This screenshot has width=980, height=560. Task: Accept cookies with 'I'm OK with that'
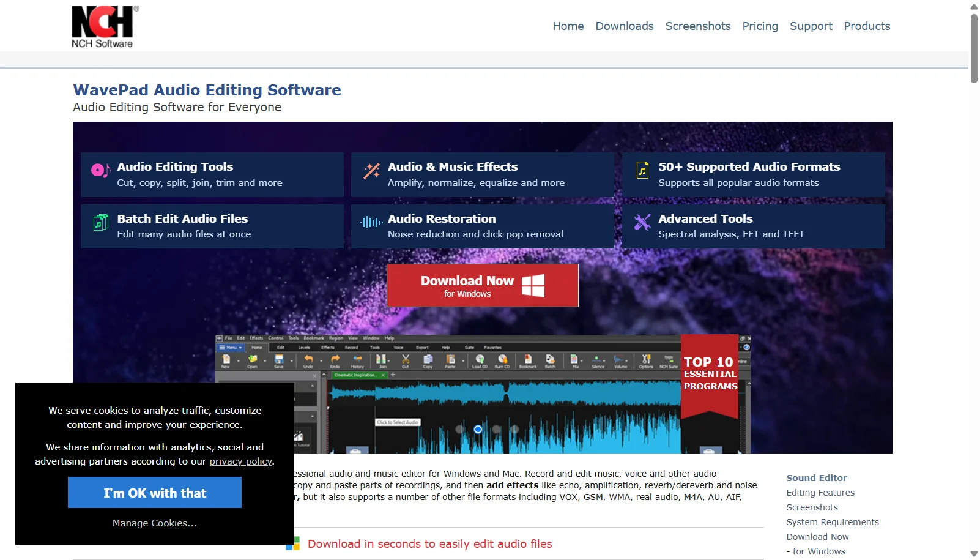155,493
